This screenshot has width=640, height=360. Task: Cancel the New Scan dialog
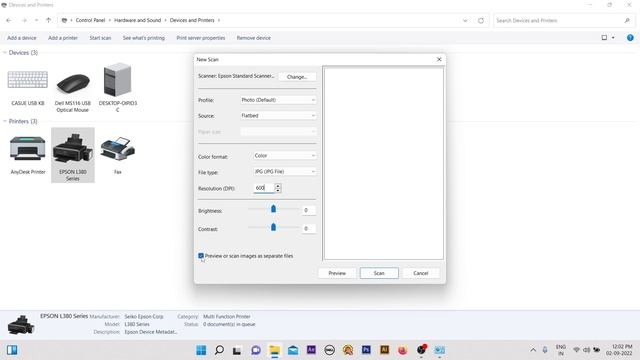coord(420,273)
